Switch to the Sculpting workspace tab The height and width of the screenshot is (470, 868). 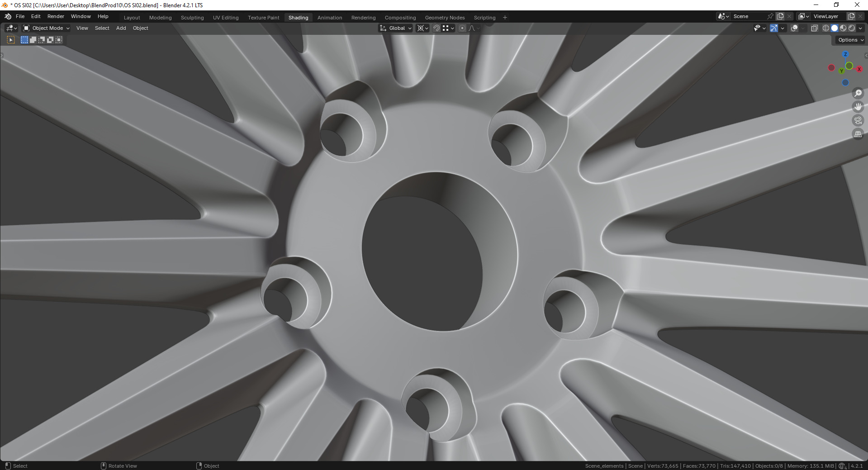192,18
